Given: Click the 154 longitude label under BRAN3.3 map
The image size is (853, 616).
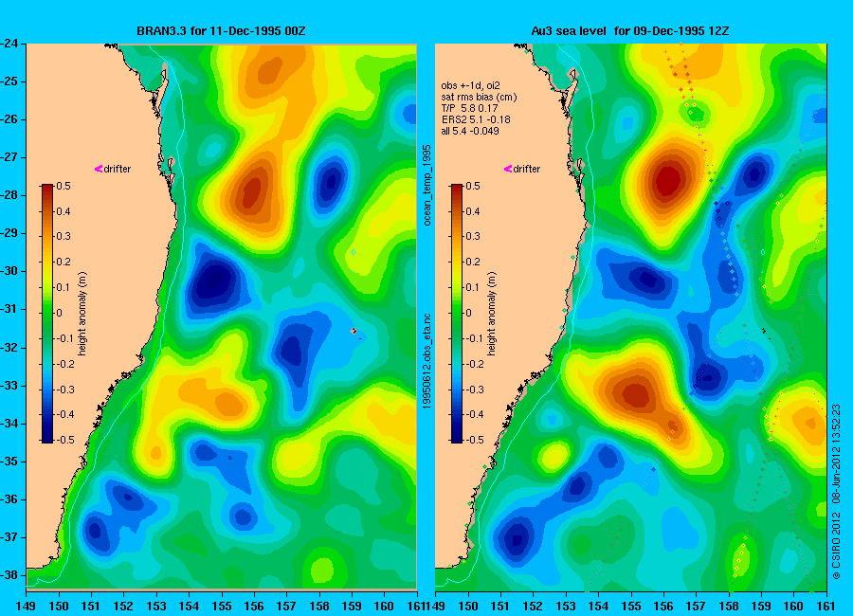Looking at the screenshot, I should coord(189,607).
